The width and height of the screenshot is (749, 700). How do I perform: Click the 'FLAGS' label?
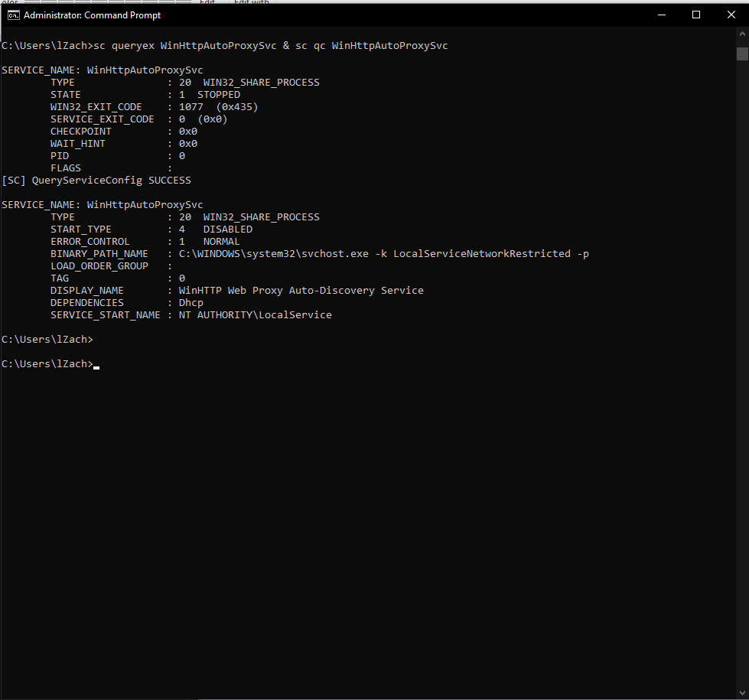[x=66, y=168]
